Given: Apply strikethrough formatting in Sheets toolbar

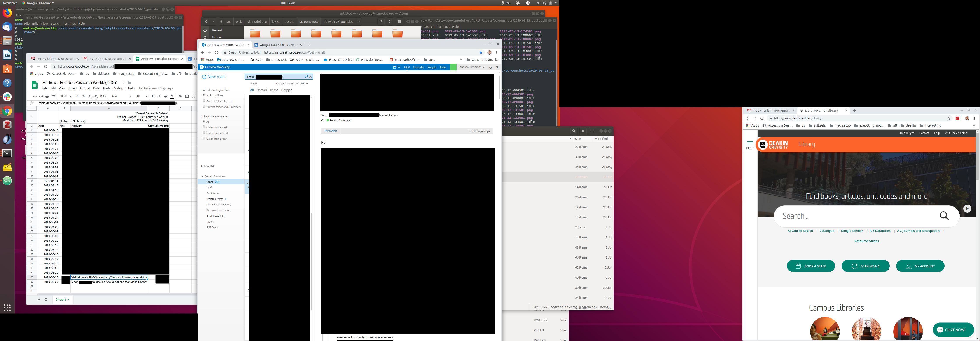Looking at the screenshot, I should 166,96.
